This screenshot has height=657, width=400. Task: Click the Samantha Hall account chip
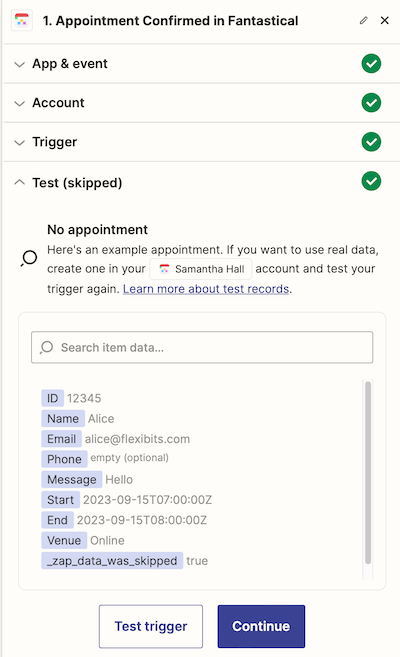pos(201,269)
